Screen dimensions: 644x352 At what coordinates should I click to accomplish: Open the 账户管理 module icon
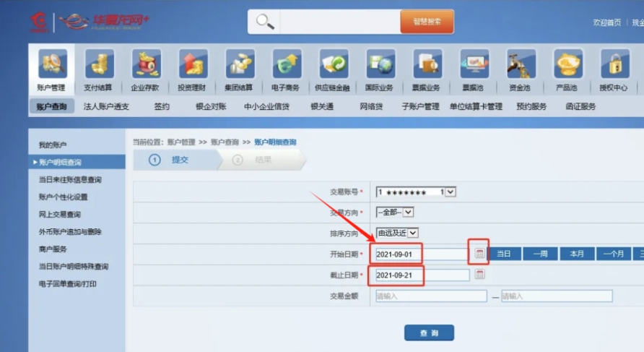(x=53, y=64)
